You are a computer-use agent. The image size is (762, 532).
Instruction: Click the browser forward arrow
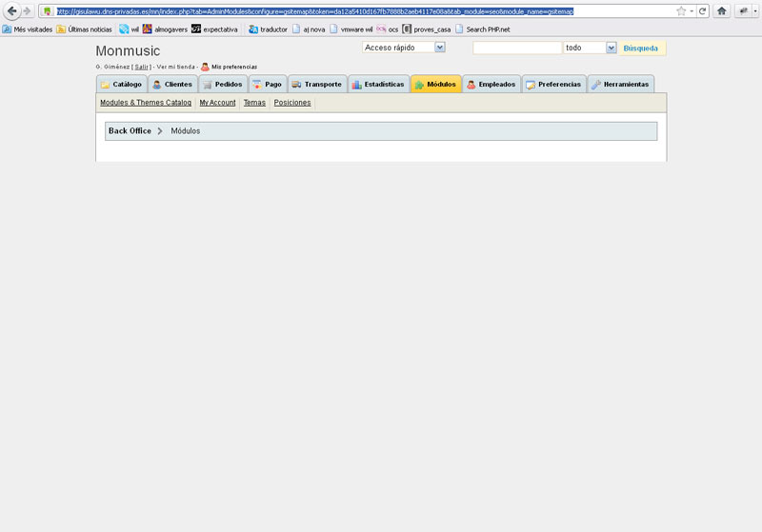pyautogui.click(x=28, y=10)
